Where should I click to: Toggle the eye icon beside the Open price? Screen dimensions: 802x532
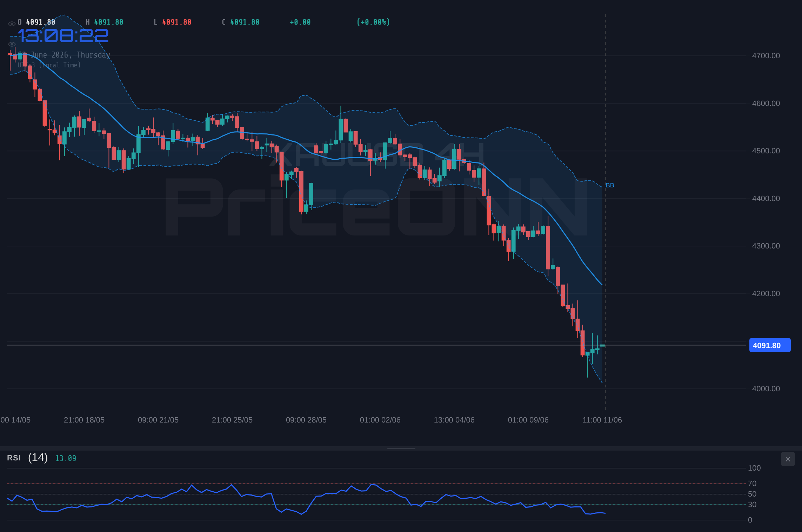click(x=12, y=24)
